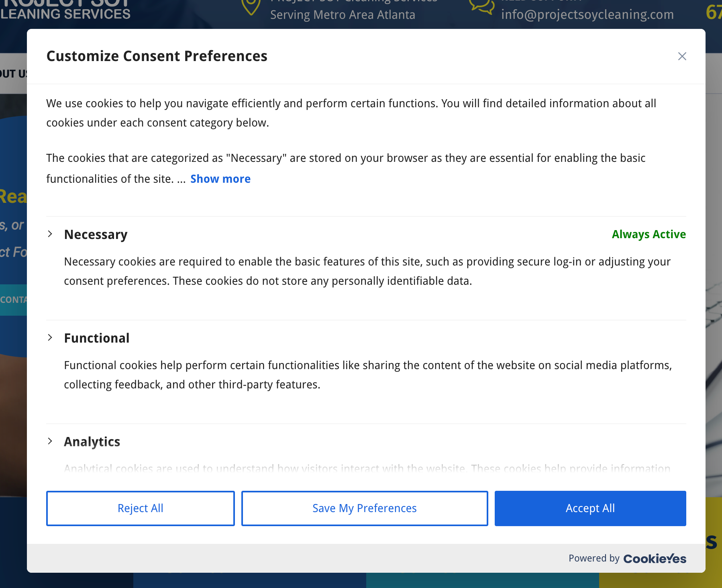This screenshot has height=588, width=722.
Task: Expand the Analytics cookies chevron
Action: pyautogui.click(x=50, y=441)
